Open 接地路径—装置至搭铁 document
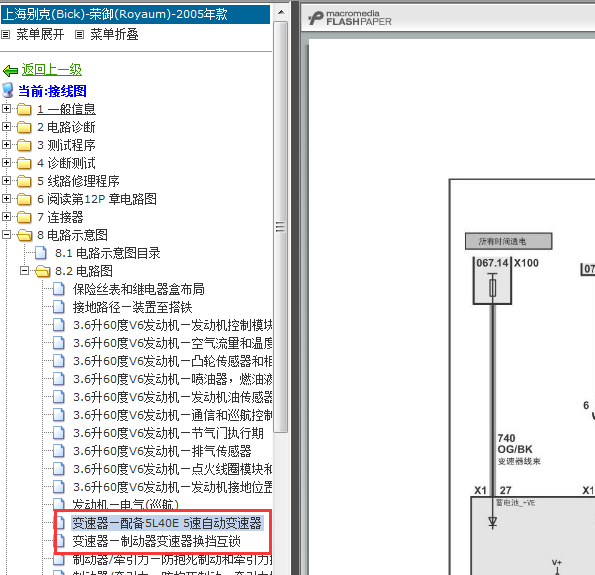This screenshot has height=575, width=595. (132, 307)
